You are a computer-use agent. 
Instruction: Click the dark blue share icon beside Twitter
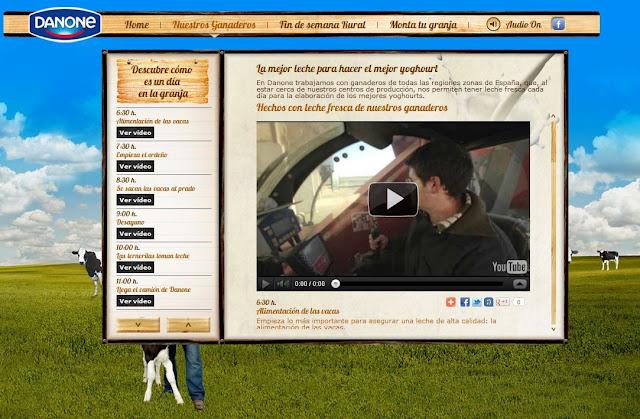[489, 302]
